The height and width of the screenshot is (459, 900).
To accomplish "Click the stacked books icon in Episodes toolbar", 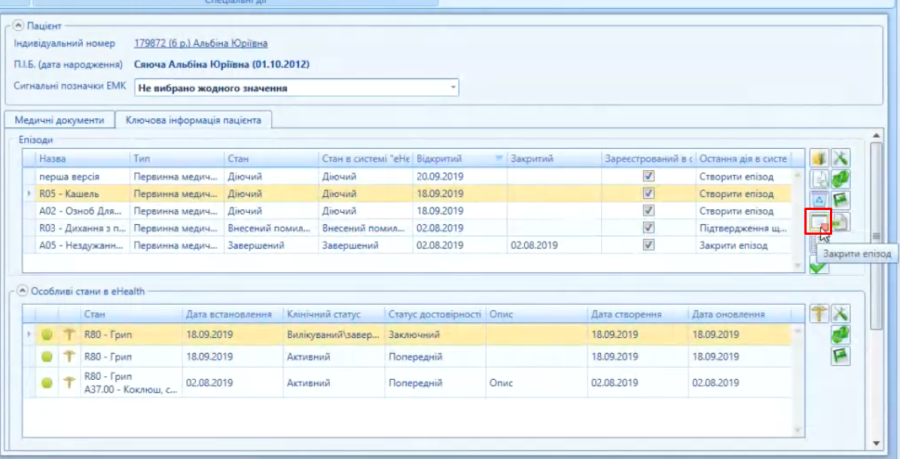I will 819,158.
